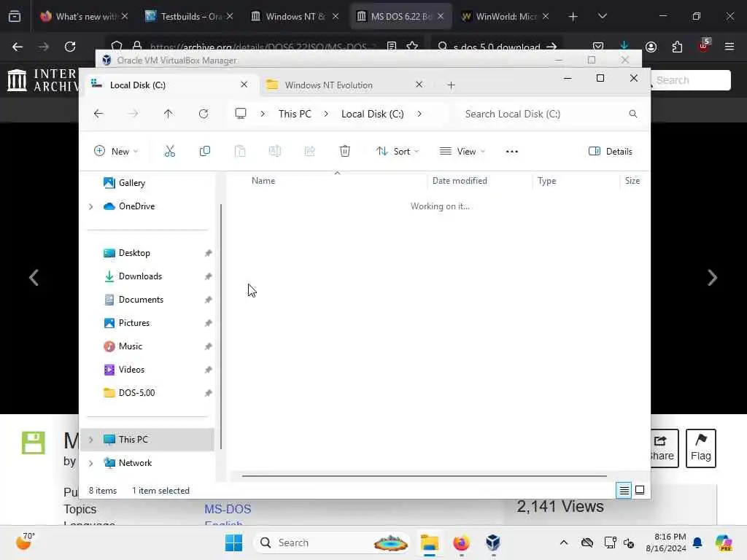Sort by Name column header
This screenshot has width=747, height=560.
263,181
